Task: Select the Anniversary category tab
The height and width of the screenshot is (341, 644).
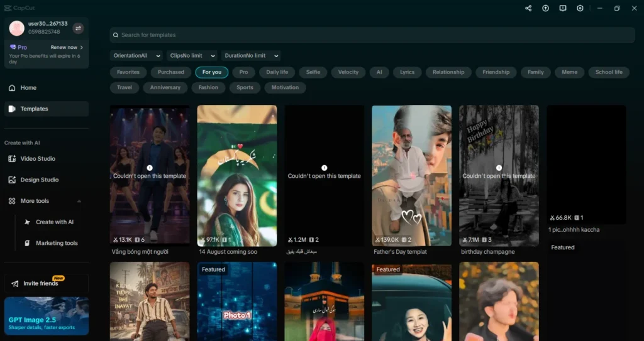Action: [x=165, y=87]
